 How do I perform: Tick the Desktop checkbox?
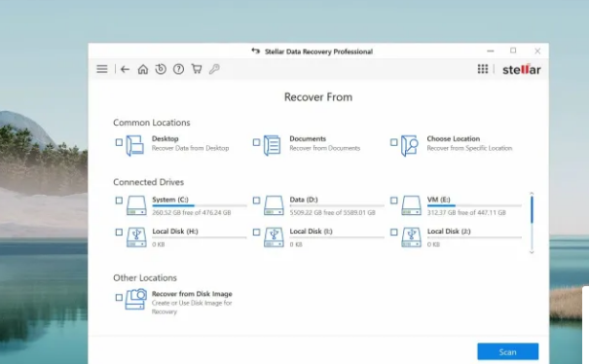pos(119,142)
